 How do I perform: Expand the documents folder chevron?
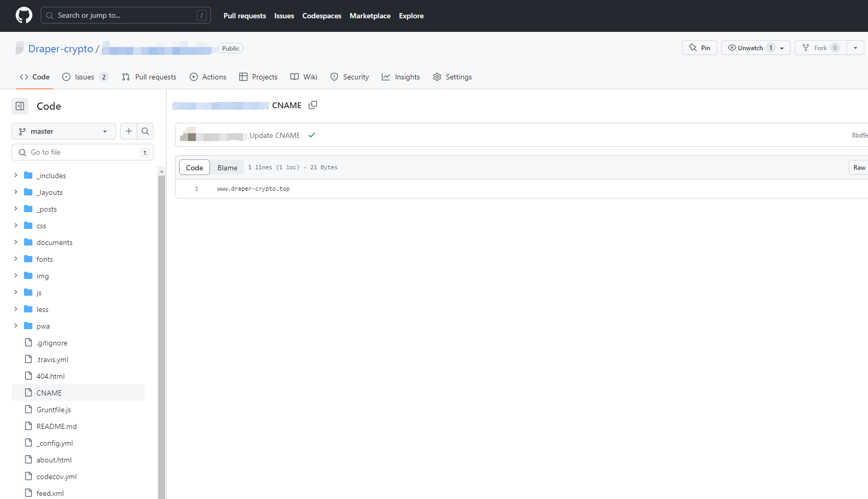(16, 242)
